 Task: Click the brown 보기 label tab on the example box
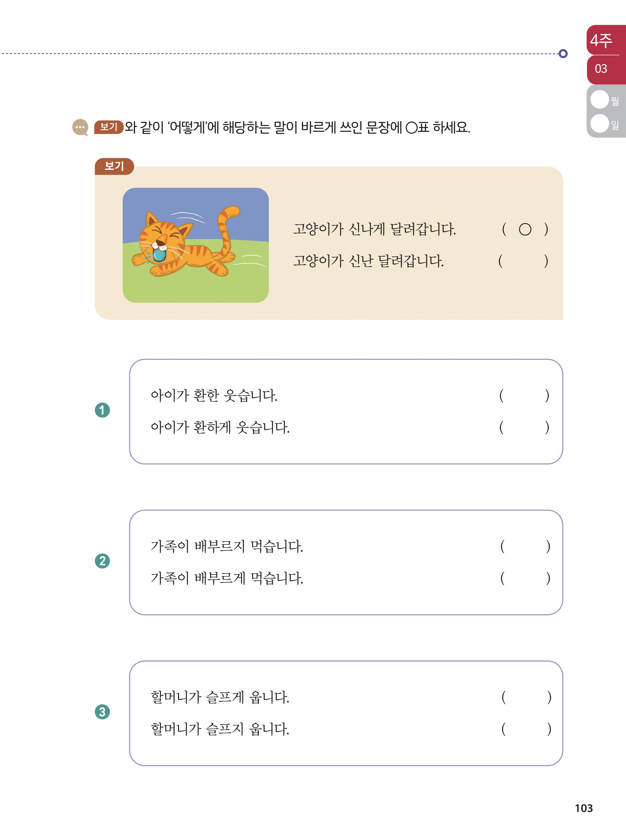click(114, 166)
